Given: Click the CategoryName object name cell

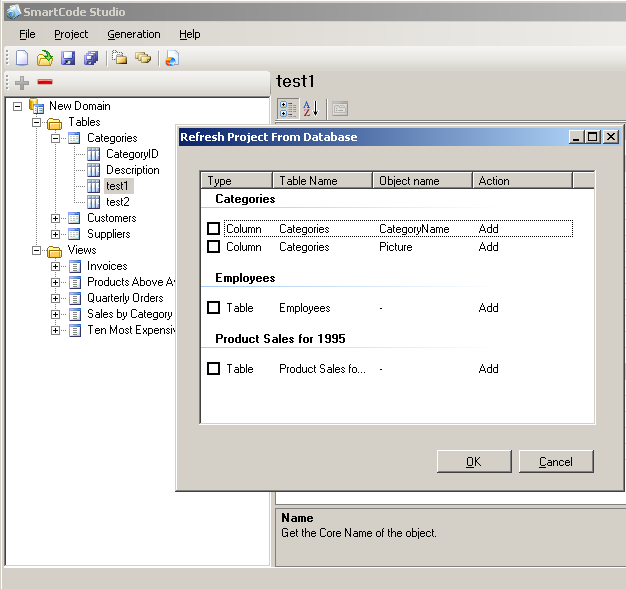Looking at the screenshot, I should [414, 228].
